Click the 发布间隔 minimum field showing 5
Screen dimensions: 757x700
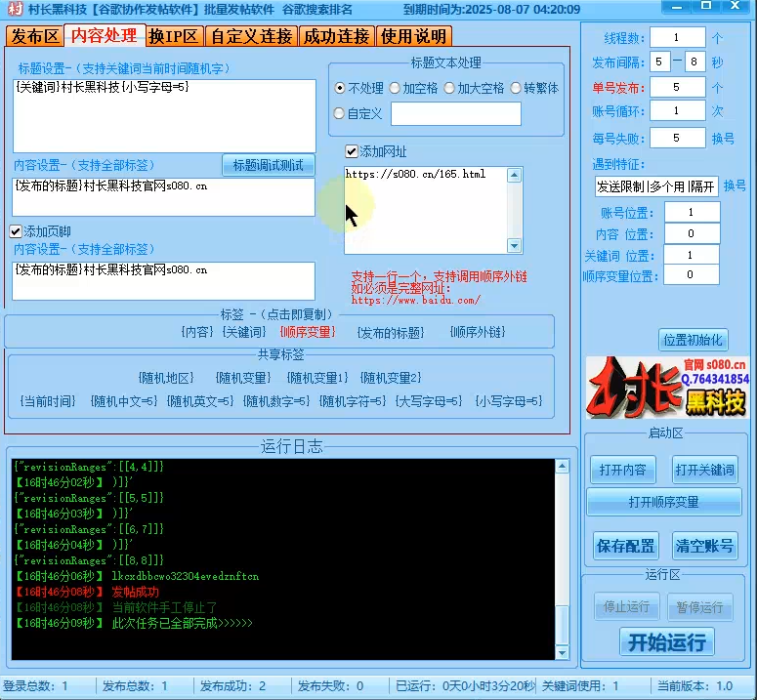(x=659, y=62)
